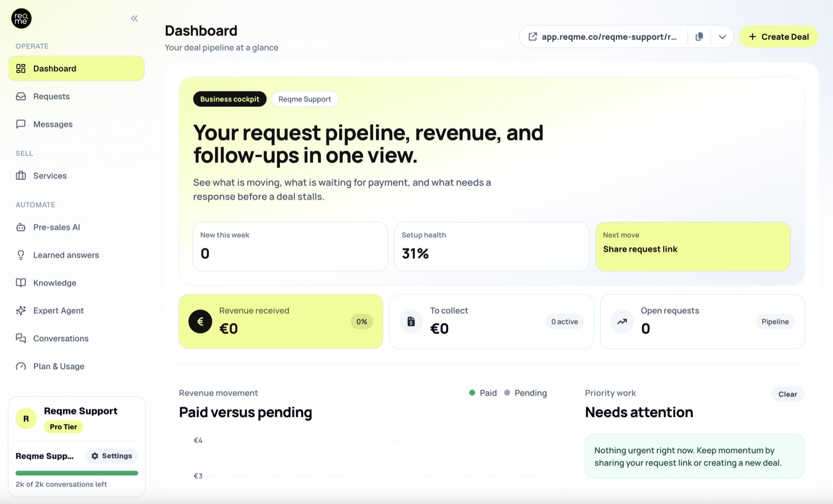The image size is (833, 504).
Task: Open the Setup health 31% card
Action: coord(491,247)
